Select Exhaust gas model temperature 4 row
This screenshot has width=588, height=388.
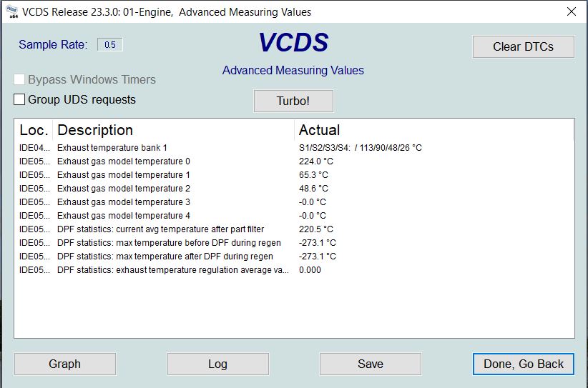pos(294,215)
